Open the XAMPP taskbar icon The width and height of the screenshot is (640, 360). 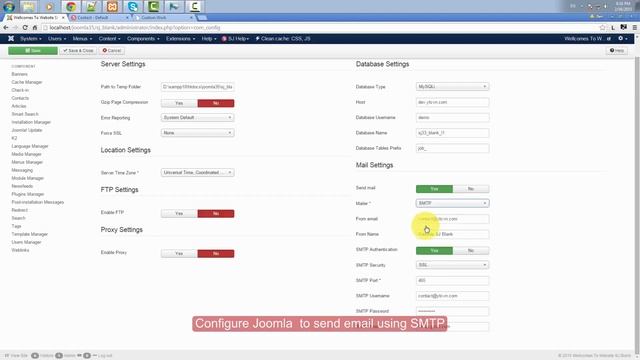tap(112, 7)
